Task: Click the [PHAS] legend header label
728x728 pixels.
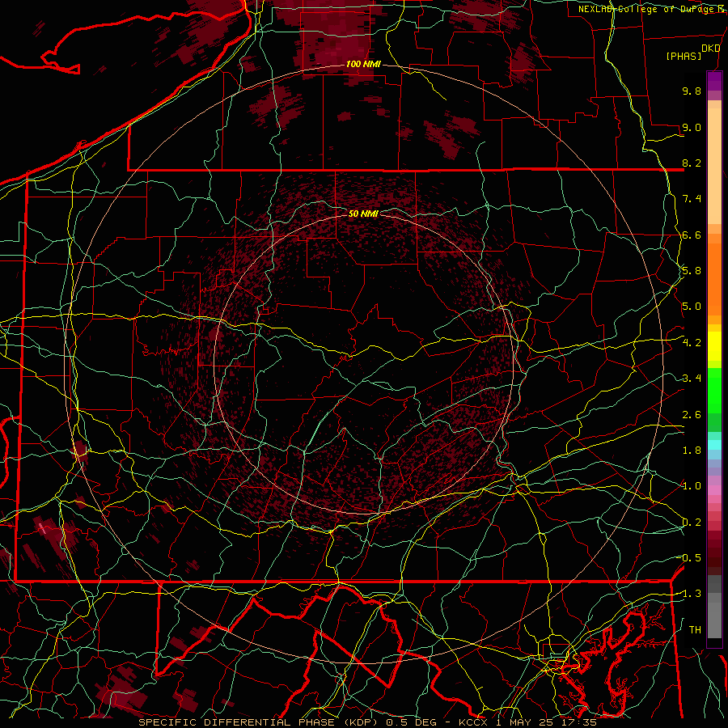Action: coord(684,56)
